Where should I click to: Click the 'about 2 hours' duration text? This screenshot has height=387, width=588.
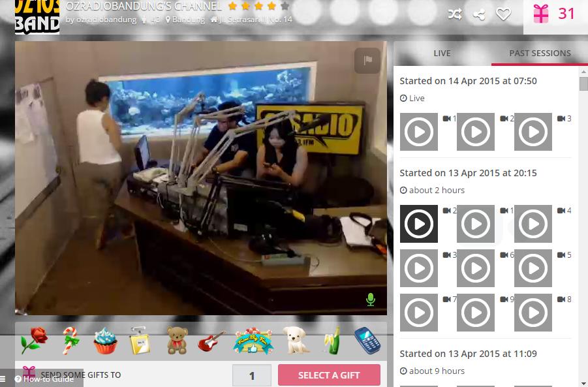[x=437, y=191]
